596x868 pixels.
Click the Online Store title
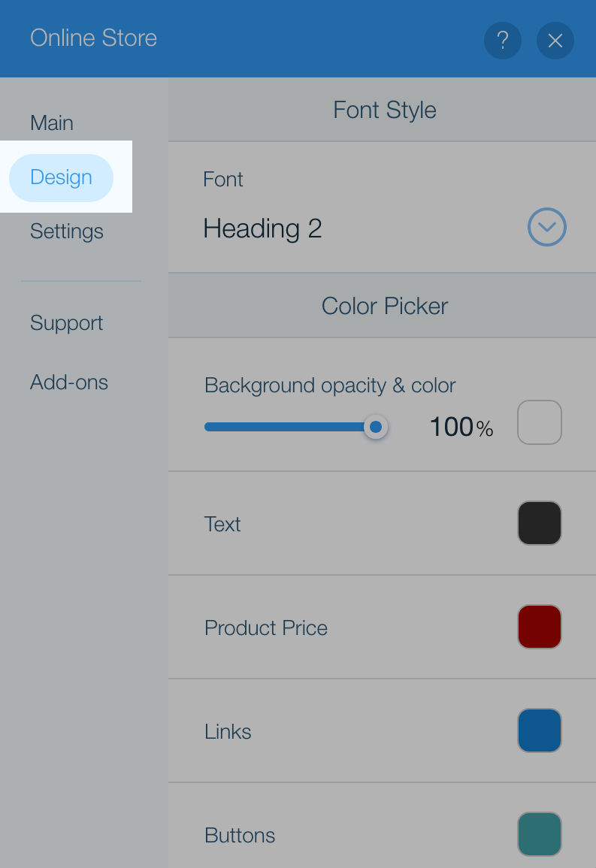click(x=93, y=38)
